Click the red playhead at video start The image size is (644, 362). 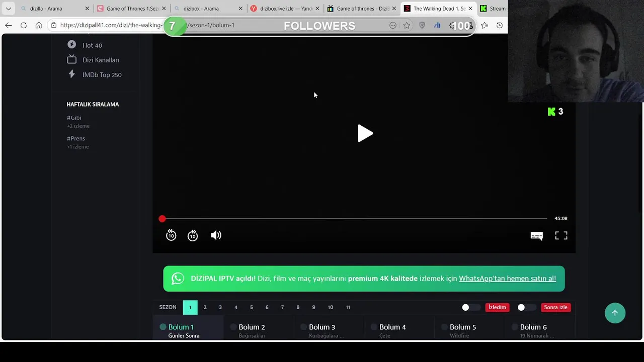click(162, 219)
